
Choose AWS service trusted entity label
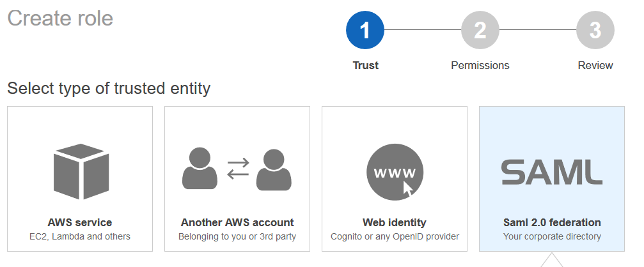pyautogui.click(x=80, y=223)
